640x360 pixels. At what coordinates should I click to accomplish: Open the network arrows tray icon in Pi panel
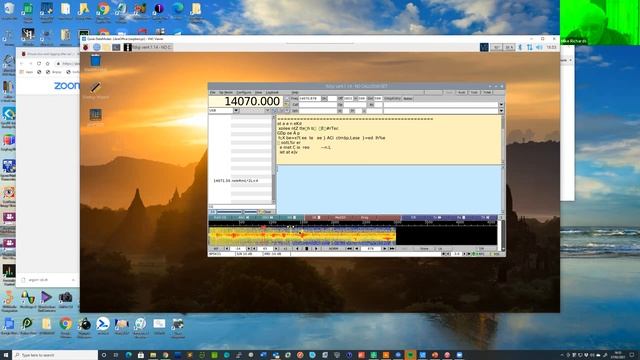click(x=529, y=47)
